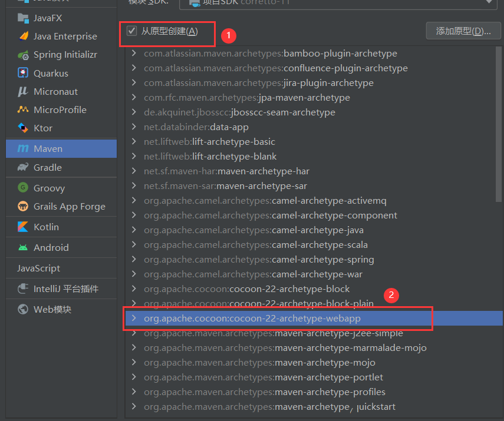Click the Maven m icon
The width and height of the screenshot is (504, 421).
point(23,149)
